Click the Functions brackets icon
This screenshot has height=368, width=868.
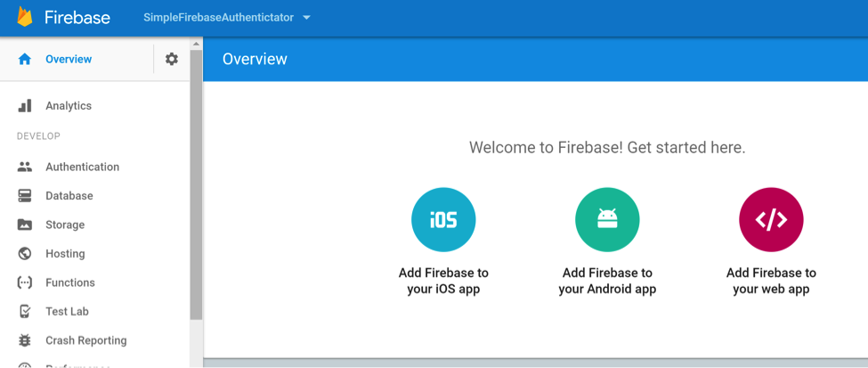tap(25, 282)
